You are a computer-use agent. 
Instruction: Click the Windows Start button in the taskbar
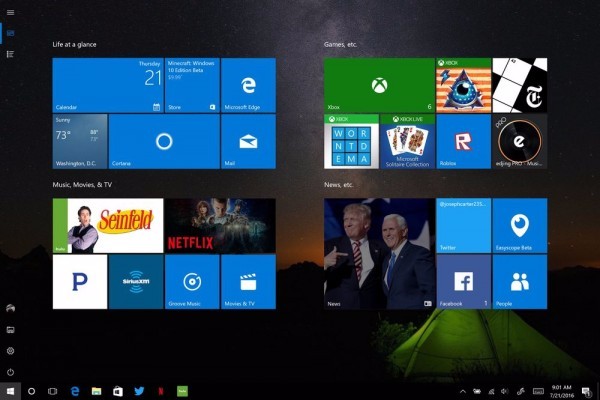coord(10,390)
